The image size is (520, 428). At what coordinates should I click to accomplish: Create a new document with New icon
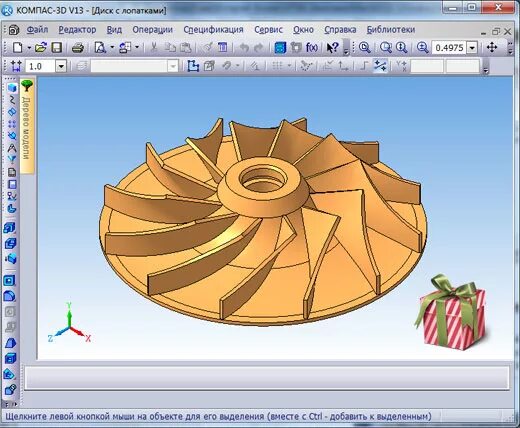click(17, 48)
